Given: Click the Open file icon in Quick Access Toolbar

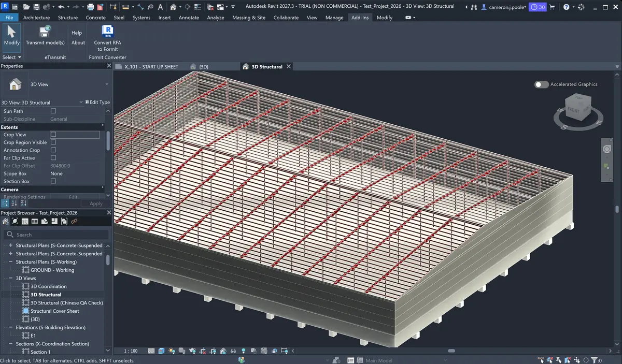Looking at the screenshot, I should (x=26, y=7).
